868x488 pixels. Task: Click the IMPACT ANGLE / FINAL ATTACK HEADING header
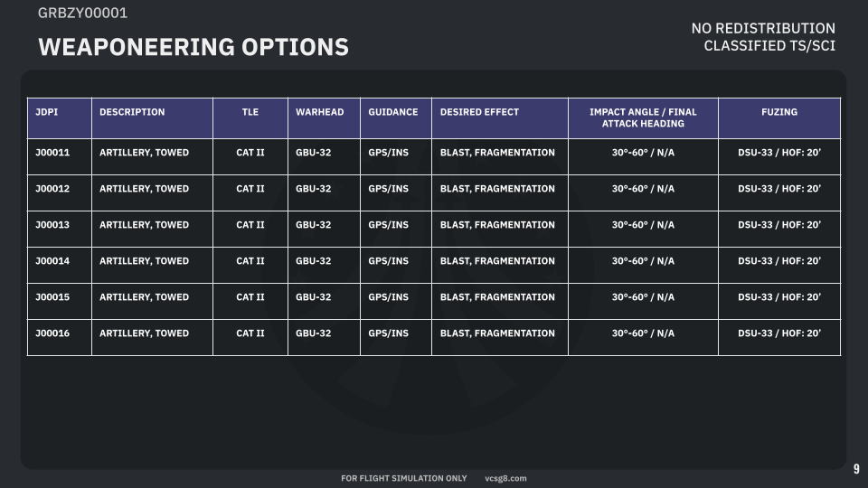643,117
